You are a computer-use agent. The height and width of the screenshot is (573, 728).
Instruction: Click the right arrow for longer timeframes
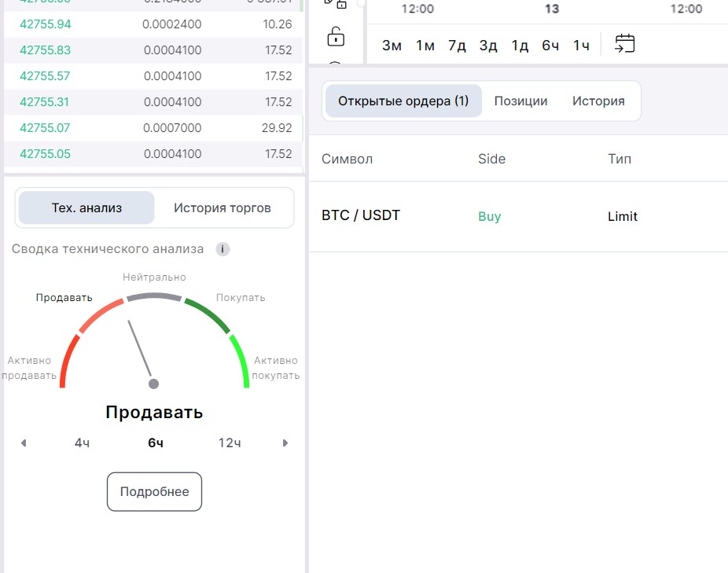(285, 443)
